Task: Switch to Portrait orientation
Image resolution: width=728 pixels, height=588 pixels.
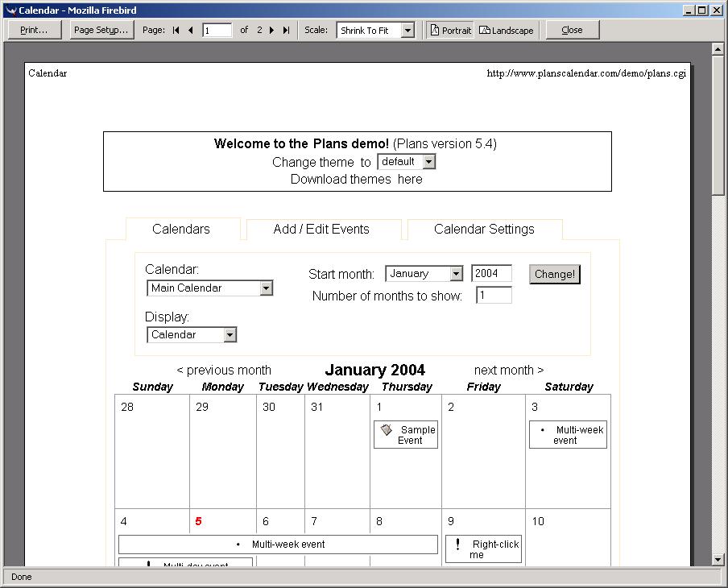Action: [450, 30]
